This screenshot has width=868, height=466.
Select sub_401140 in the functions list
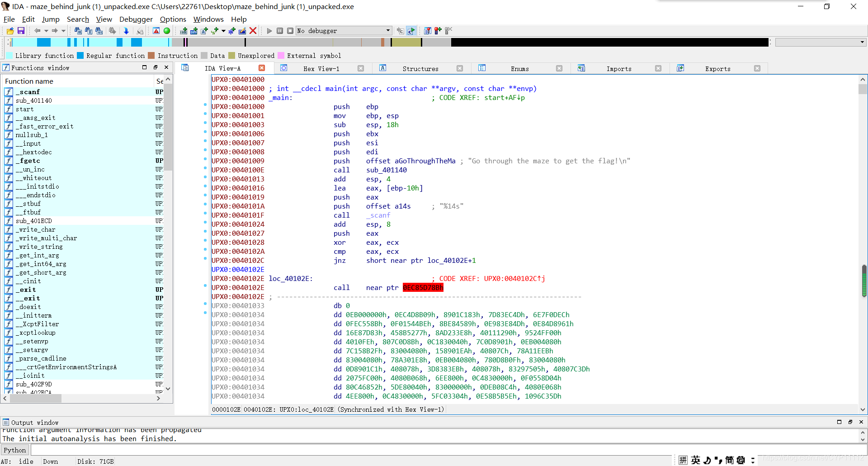(x=84, y=100)
